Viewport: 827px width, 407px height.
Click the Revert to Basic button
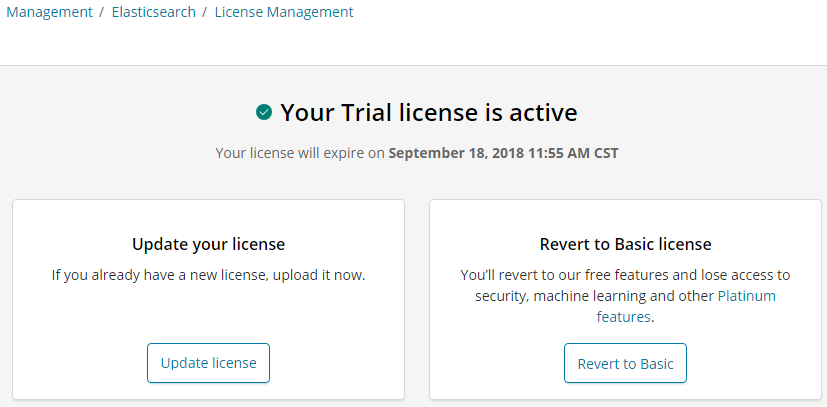point(626,363)
